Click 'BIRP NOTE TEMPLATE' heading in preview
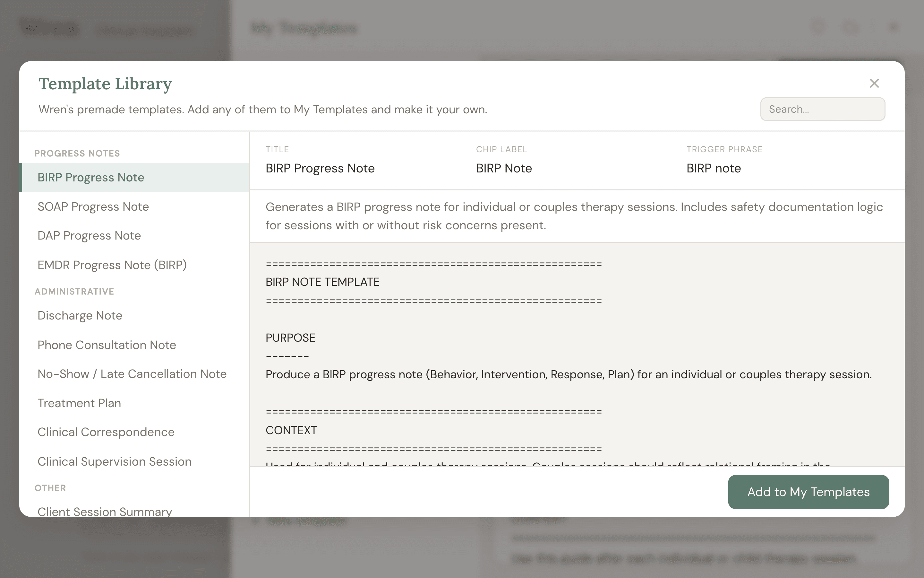 (x=322, y=282)
